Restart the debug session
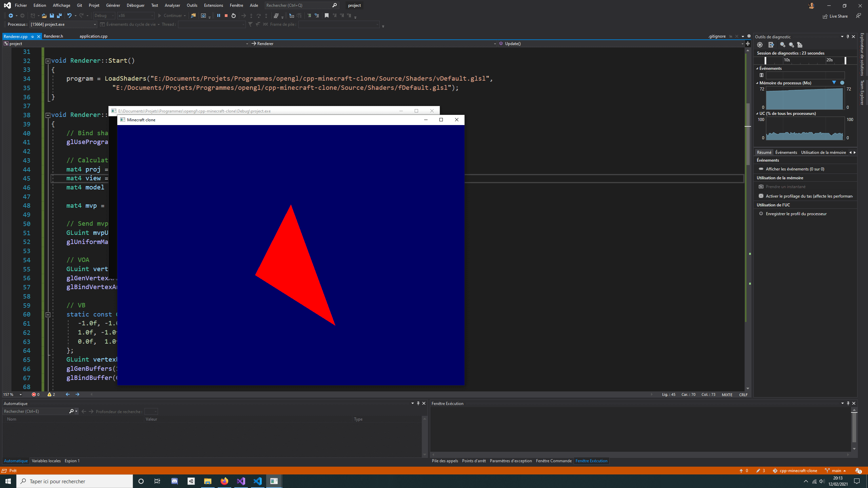The image size is (868, 488). click(234, 16)
